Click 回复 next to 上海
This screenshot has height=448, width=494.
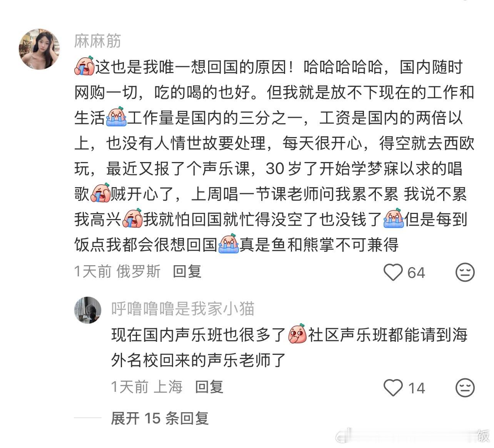tap(209, 386)
